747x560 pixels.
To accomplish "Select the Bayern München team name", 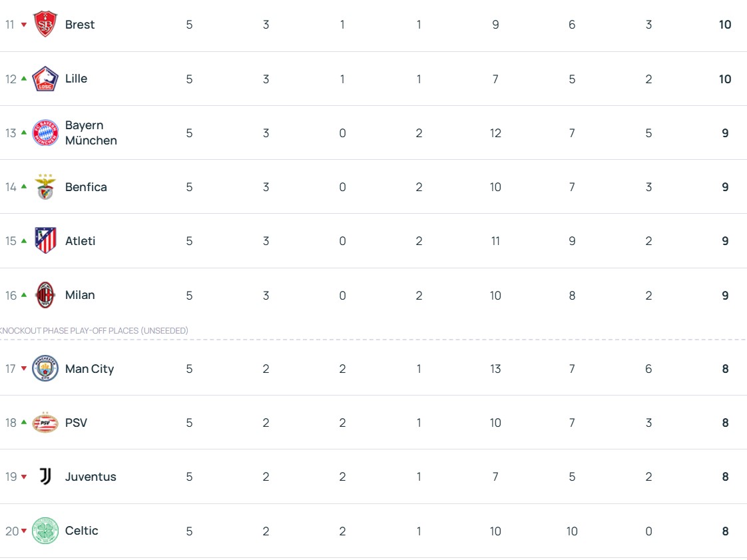I will (x=91, y=133).
